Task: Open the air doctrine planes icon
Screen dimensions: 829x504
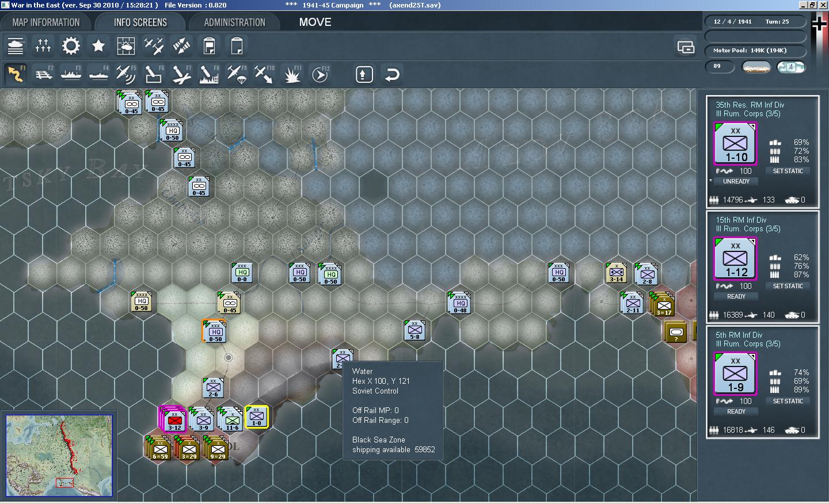Action: pyautogui.click(x=154, y=46)
